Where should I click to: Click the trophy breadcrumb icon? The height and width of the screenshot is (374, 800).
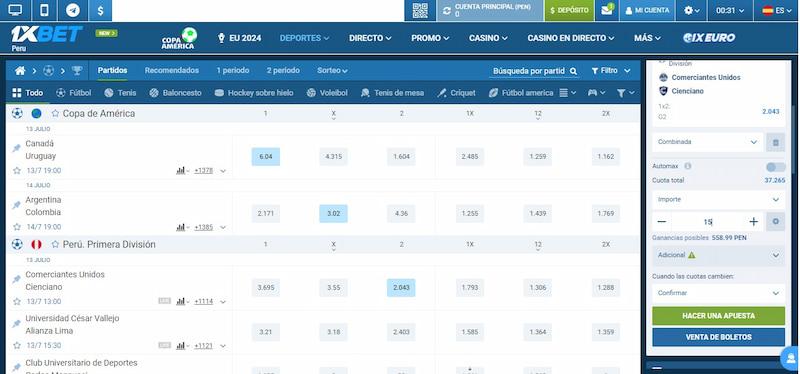point(77,71)
